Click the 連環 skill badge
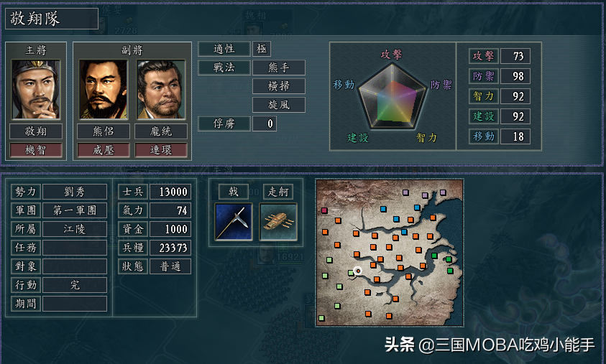 click(161, 150)
